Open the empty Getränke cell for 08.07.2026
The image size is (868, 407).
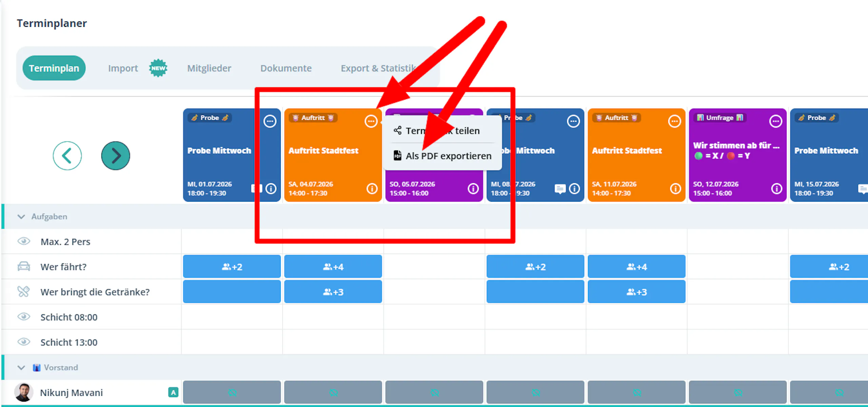click(535, 292)
